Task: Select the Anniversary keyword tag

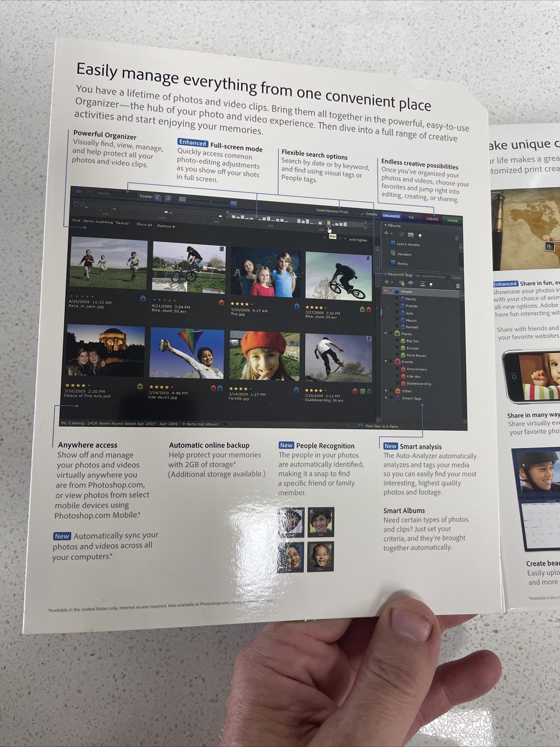Action: 417,369
